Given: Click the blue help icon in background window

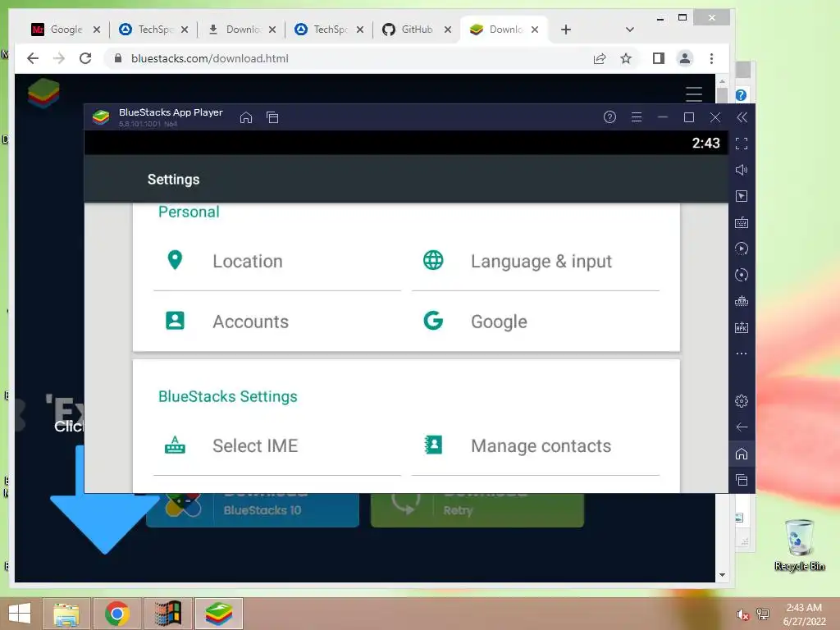Looking at the screenshot, I should 742,95.
